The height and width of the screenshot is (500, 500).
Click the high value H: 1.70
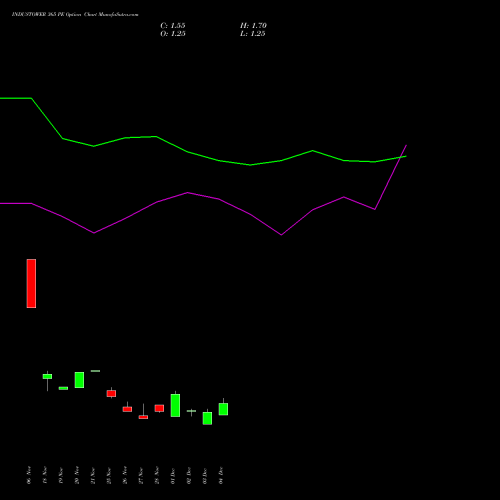253,26
